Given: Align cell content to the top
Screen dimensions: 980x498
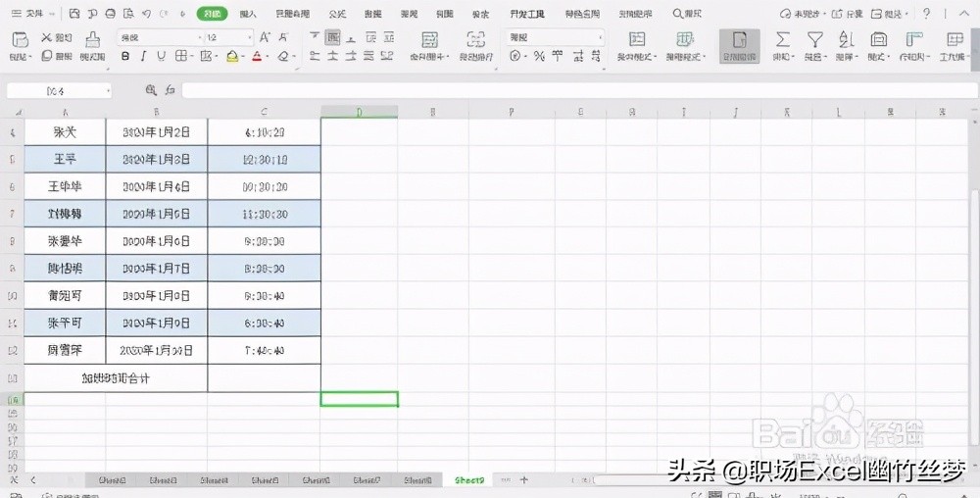Looking at the screenshot, I should click(315, 37).
